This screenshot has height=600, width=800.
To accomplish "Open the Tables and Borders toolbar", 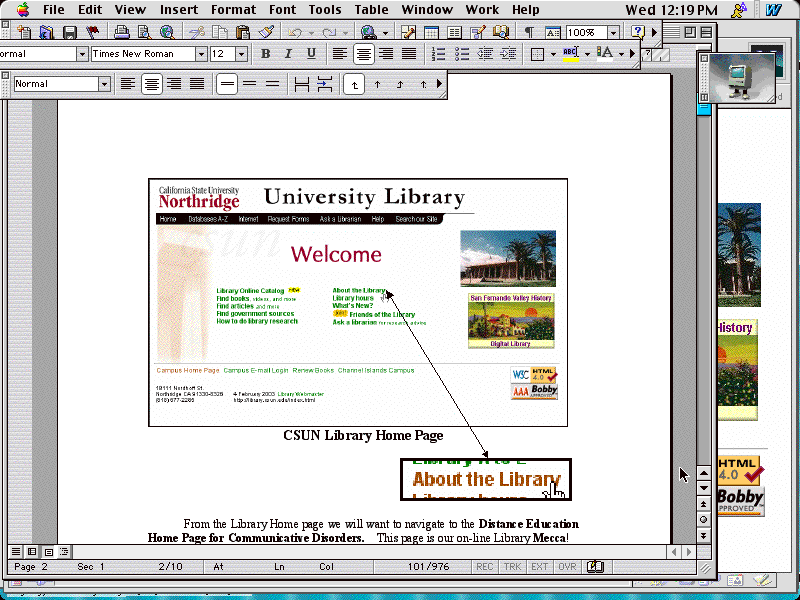I will point(408,32).
